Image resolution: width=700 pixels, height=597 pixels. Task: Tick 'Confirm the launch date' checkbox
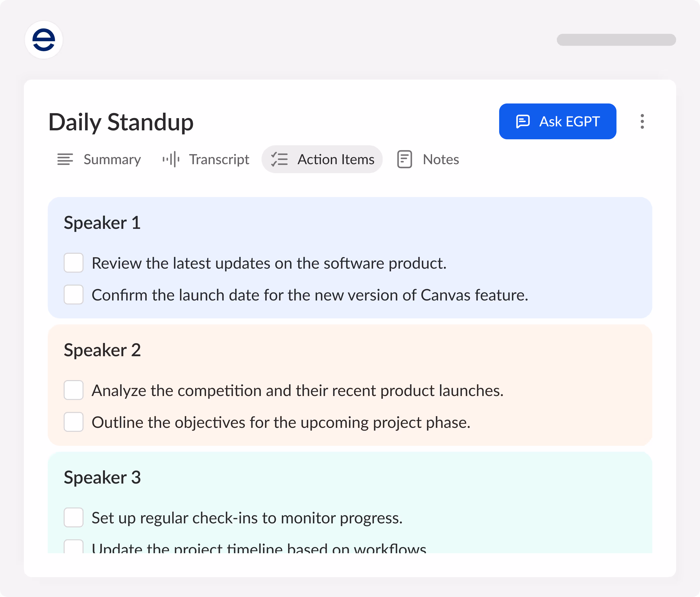click(x=74, y=295)
